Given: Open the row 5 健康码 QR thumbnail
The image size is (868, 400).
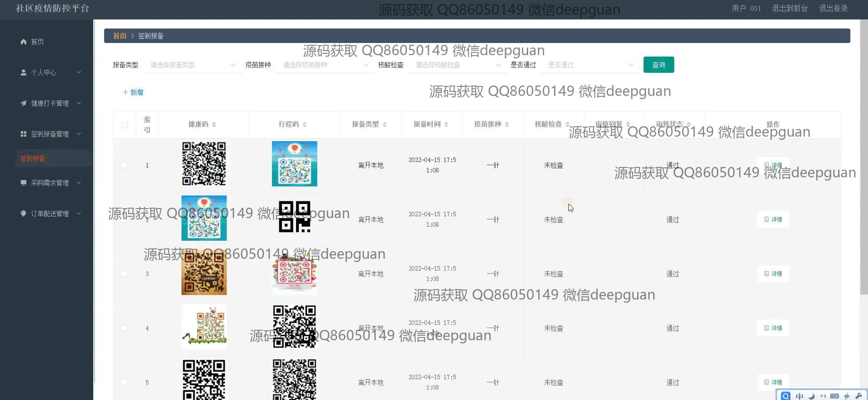Looking at the screenshot, I should click(x=204, y=379).
